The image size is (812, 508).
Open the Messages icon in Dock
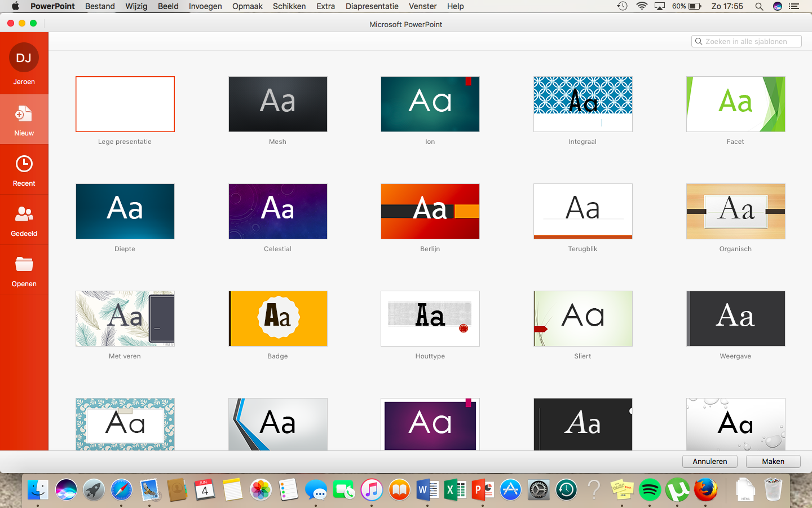pos(316,489)
